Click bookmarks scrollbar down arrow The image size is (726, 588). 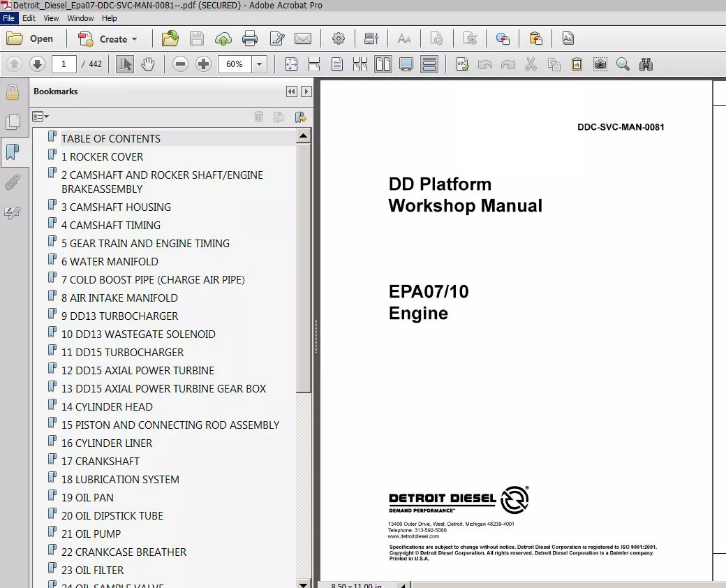point(303,585)
